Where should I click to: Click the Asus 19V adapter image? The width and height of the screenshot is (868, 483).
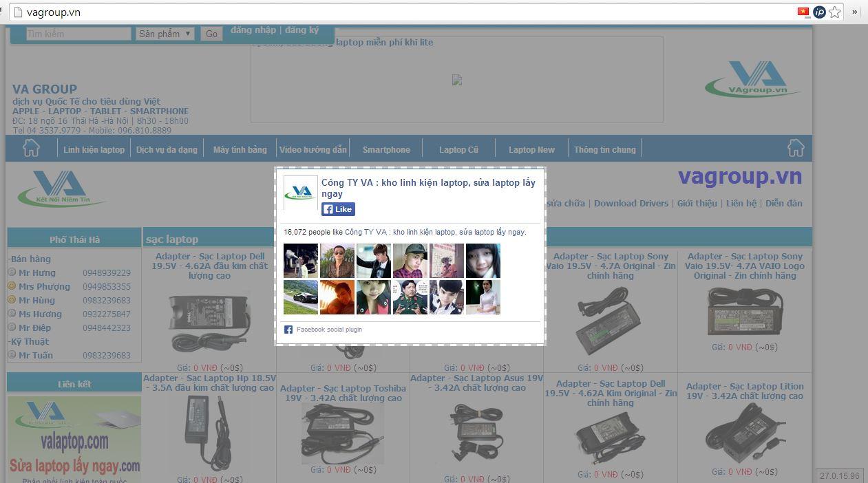(476, 433)
